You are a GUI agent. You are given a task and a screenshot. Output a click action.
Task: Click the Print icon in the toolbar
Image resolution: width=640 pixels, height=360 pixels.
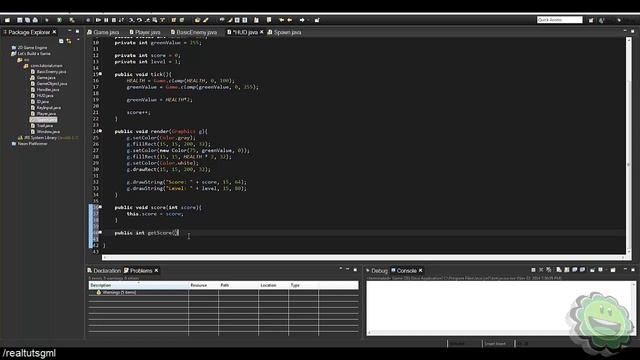click(35, 20)
